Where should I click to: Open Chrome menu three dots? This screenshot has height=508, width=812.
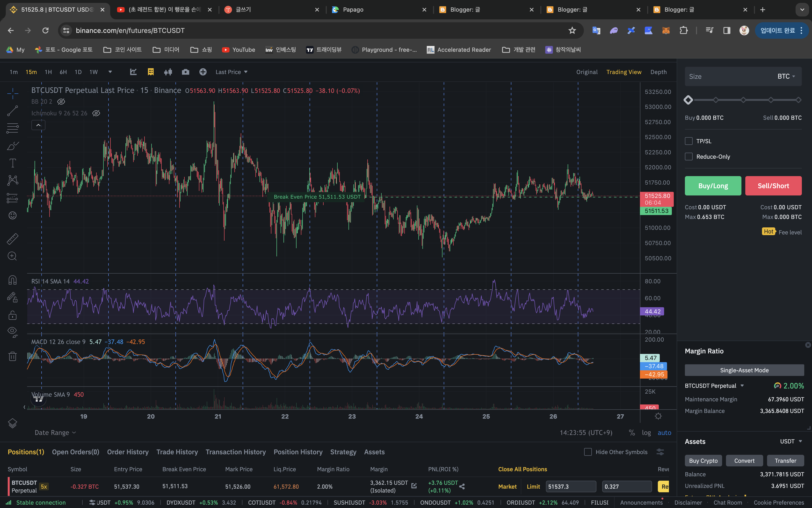point(802,30)
